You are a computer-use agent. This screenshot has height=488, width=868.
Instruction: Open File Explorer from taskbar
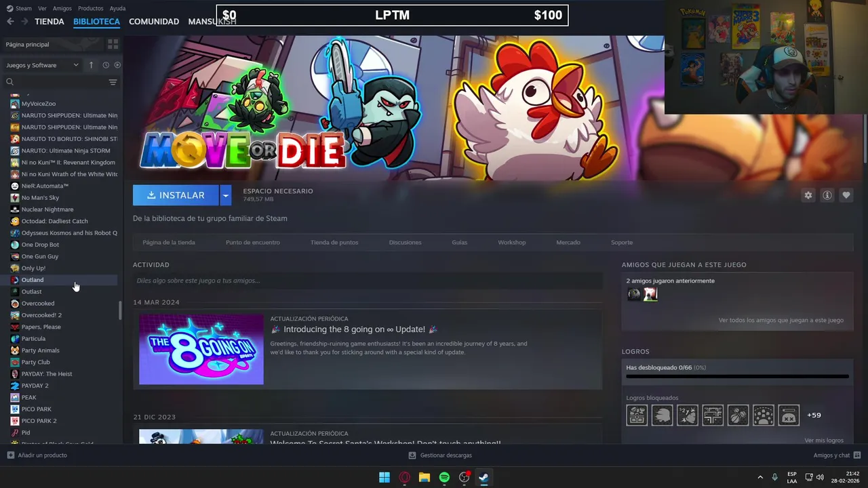click(425, 477)
